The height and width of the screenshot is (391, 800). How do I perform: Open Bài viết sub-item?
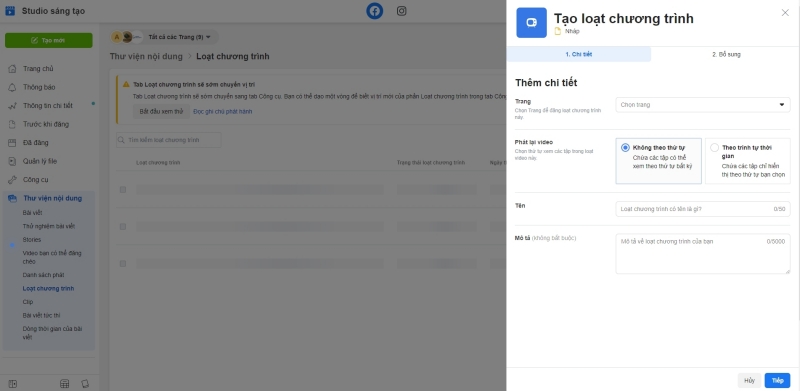[x=33, y=212]
